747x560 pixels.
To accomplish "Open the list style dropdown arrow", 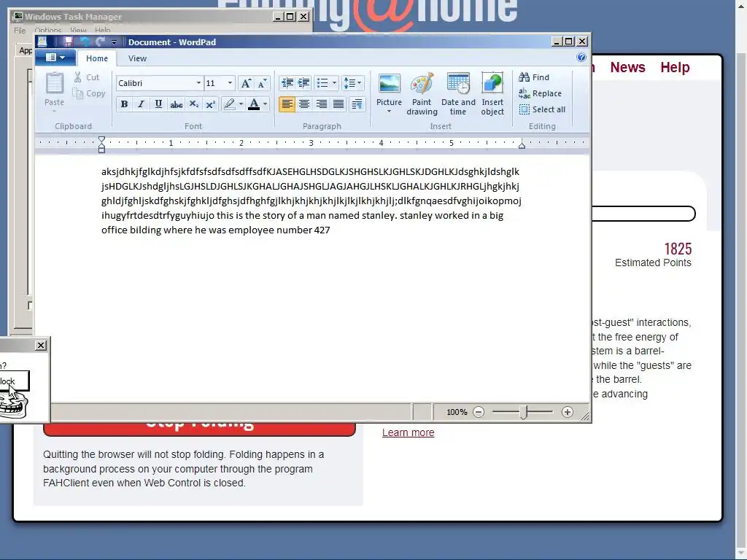I will 334,83.
